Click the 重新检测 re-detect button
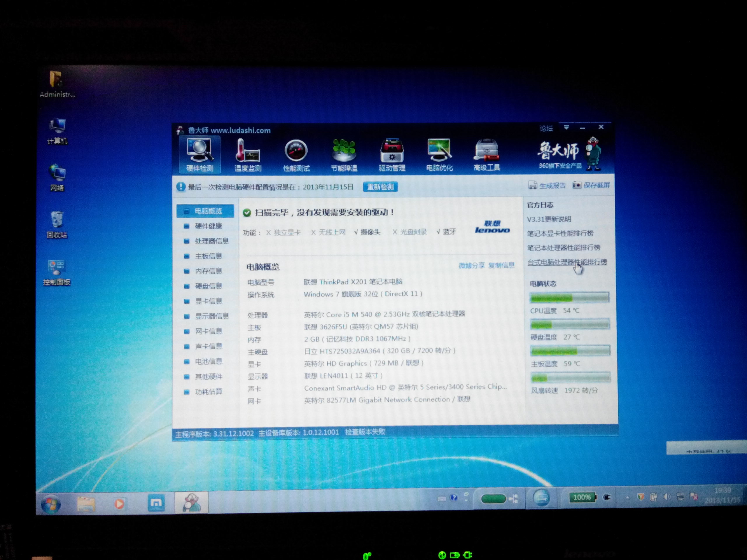The width and height of the screenshot is (747, 560). coord(380,187)
